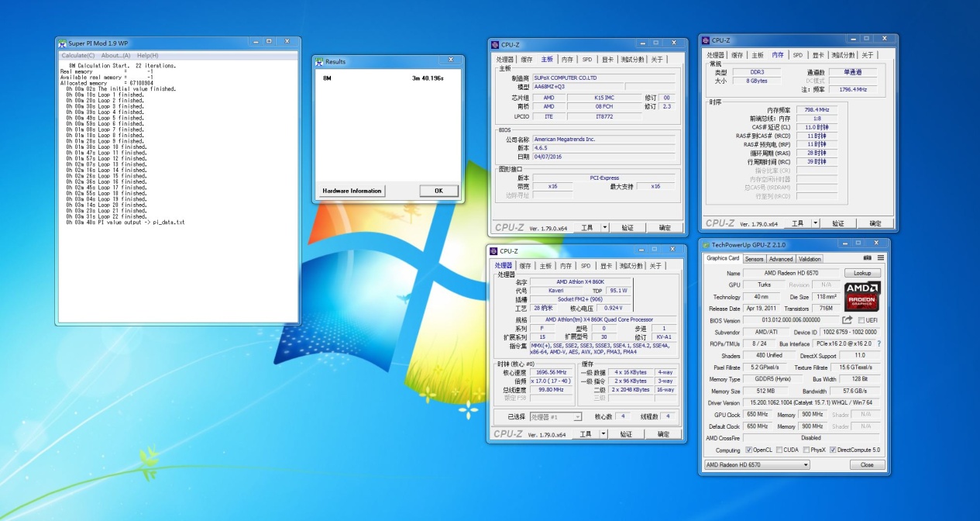Image resolution: width=980 pixels, height=521 pixels.
Task: Open the 处理器 #1 selection dropdown
Action: point(577,417)
